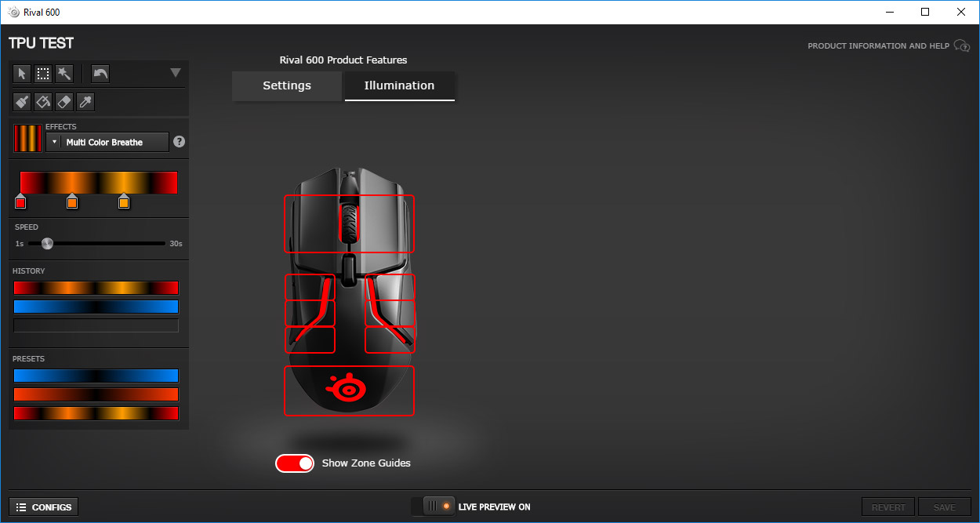The width and height of the screenshot is (980, 523).
Task: Minimize the Rival 600 window
Action: click(x=890, y=13)
